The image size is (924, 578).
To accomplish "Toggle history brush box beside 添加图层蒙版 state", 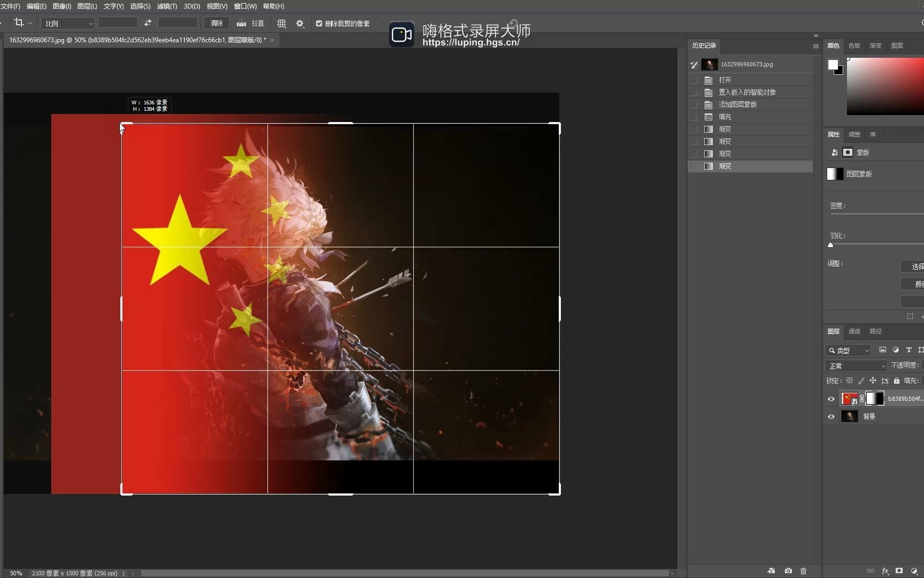I will (694, 104).
